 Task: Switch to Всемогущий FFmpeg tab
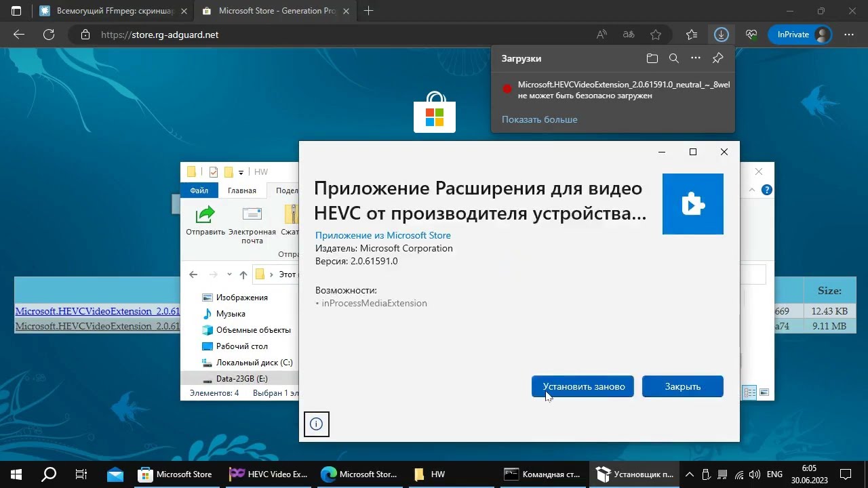pyautogui.click(x=112, y=11)
